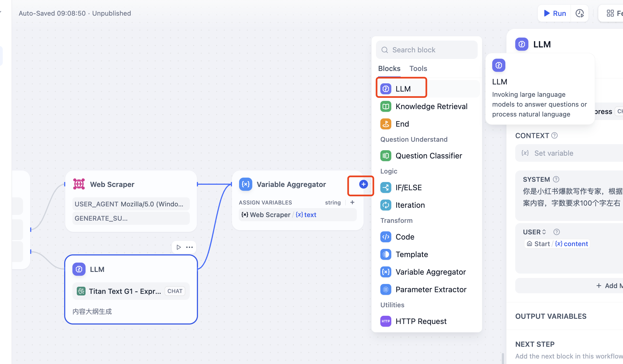
Task: Click the IF/ELSE branch icon
Action: (x=386, y=187)
